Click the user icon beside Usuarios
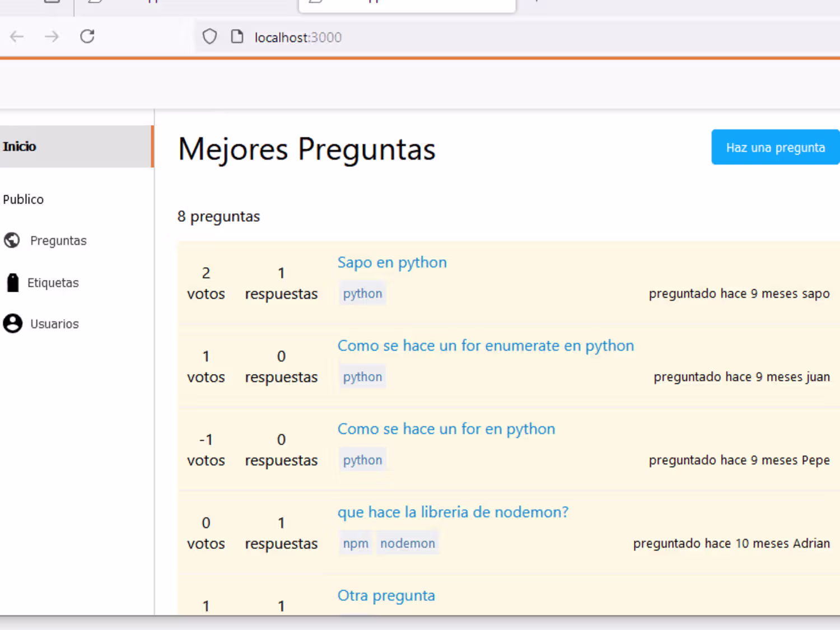The width and height of the screenshot is (840, 630). click(x=12, y=324)
